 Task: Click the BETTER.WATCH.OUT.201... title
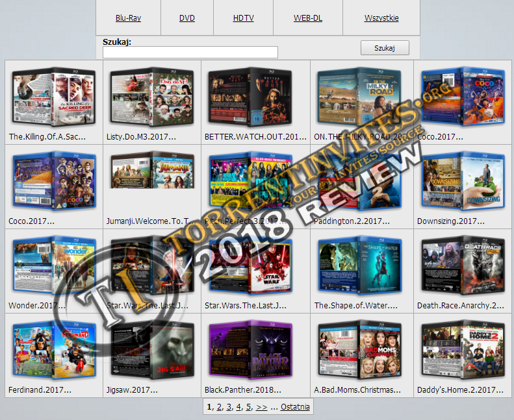pos(255,137)
